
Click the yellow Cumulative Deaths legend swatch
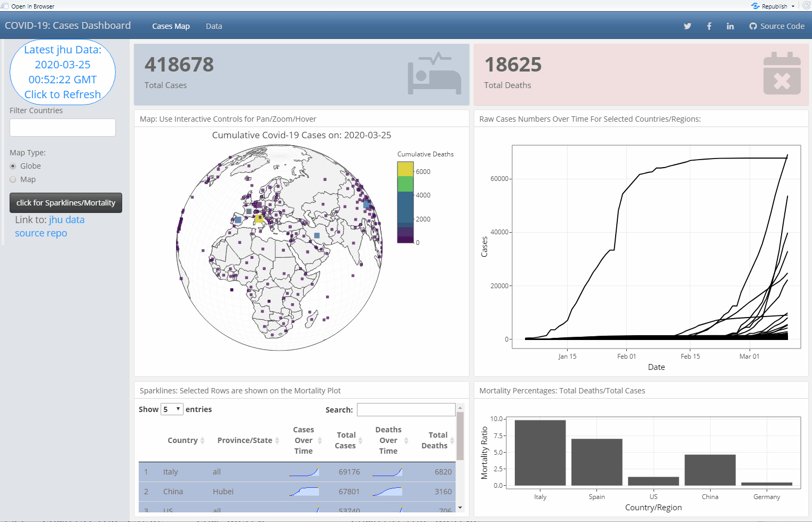405,169
